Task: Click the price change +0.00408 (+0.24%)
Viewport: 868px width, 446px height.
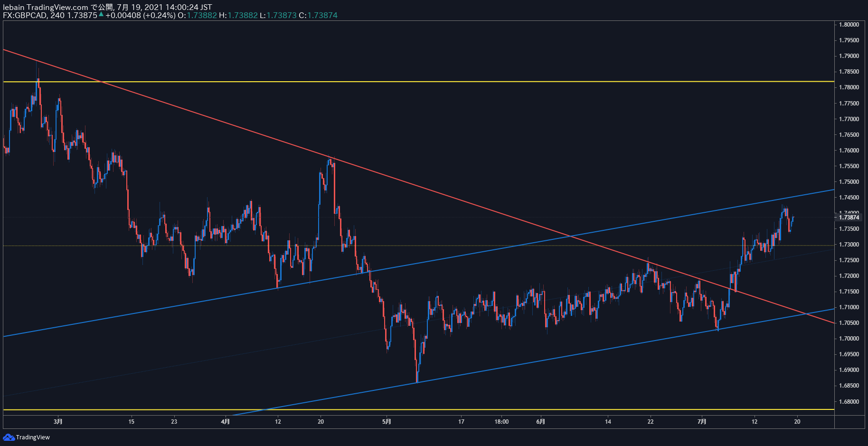Action: tap(140, 15)
